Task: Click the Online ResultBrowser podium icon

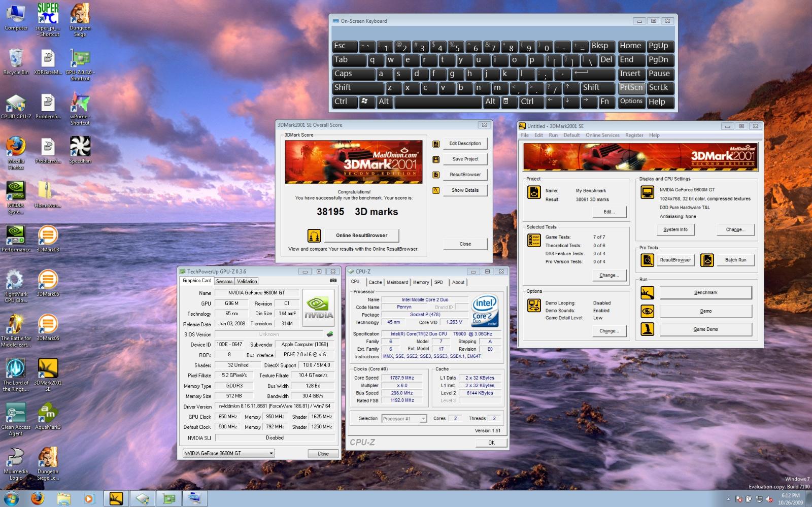Action: [314, 235]
